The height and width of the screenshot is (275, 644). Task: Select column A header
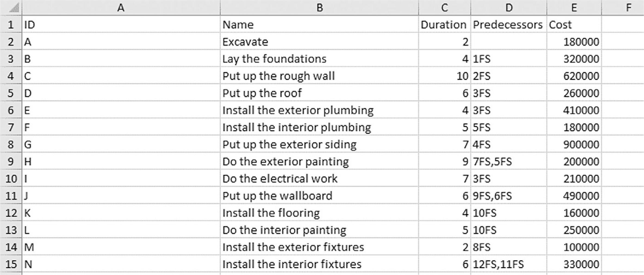tap(121, 8)
